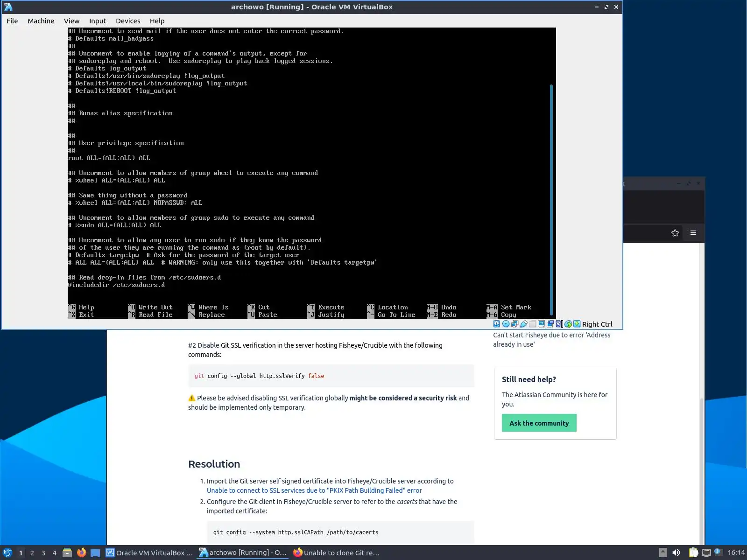Click the show desktop icon in taskbar
The image size is (747, 560).
tap(95, 553)
